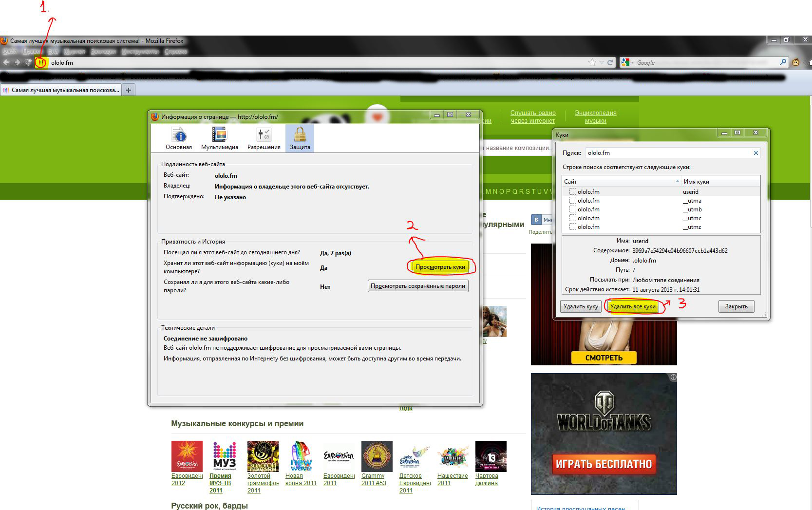Open the Детское Евровидение 2011 link
The image size is (812, 510).
(x=415, y=483)
